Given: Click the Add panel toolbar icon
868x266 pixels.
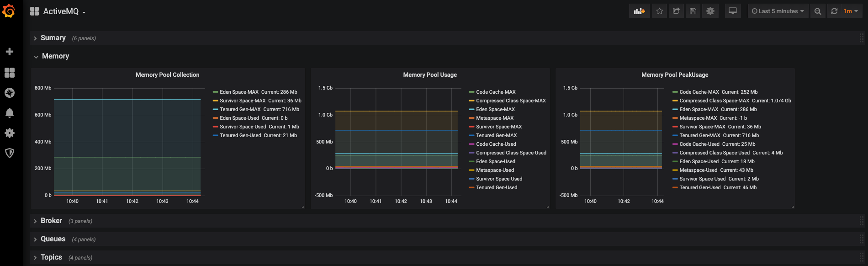Looking at the screenshot, I should 640,11.
